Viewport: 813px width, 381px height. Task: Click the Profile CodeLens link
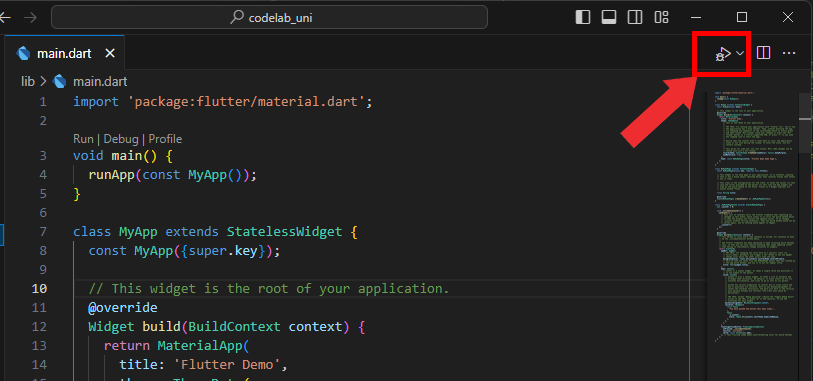pyautogui.click(x=165, y=139)
